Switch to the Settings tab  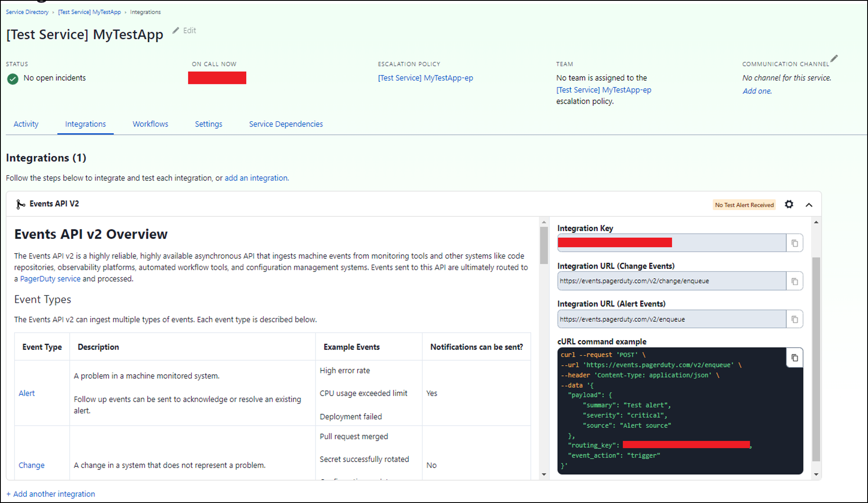click(208, 124)
